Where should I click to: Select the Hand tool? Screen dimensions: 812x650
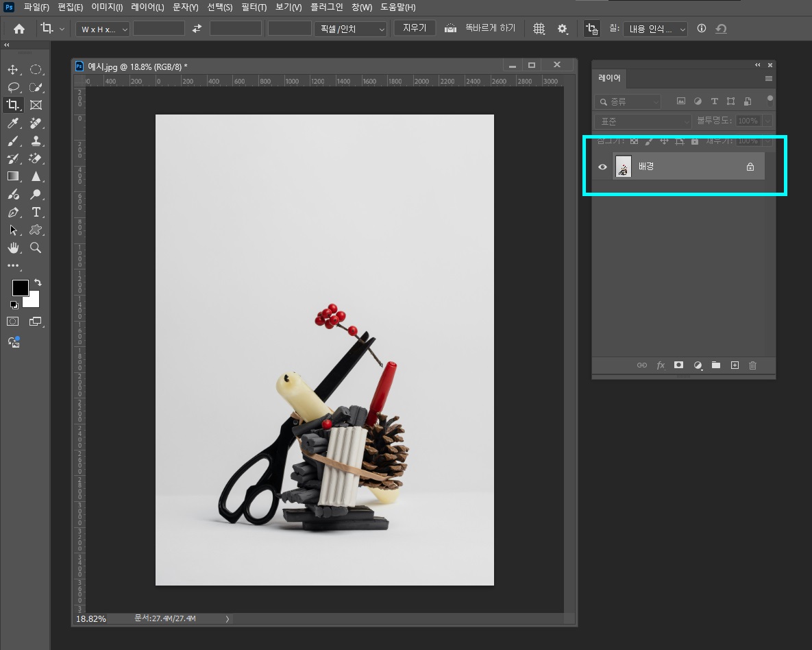(x=13, y=248)
